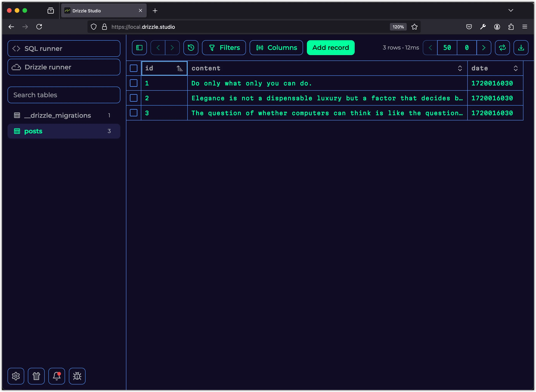Select the Drizzle Studio browser tab
This screenshot has height=392, width=536.
[x=104, y=11]
